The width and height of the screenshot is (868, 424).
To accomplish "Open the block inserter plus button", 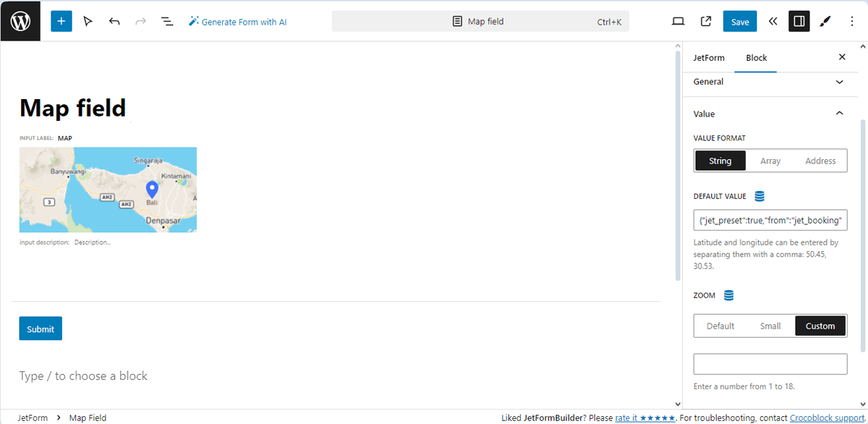I will [61, 21].
